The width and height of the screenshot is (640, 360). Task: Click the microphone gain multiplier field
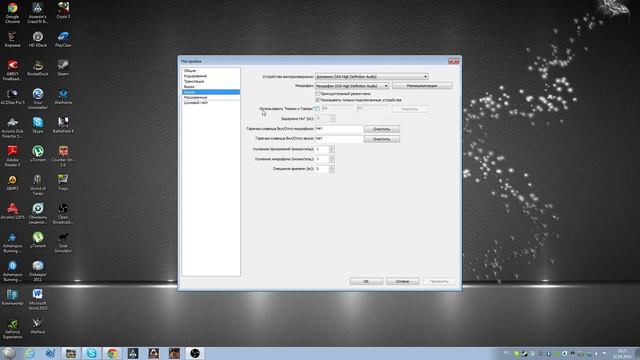pos(322,159)
